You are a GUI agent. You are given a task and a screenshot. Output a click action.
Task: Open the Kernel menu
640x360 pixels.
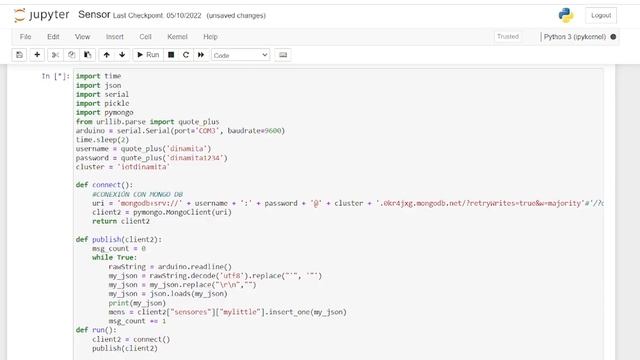click(x=177, y=37)
